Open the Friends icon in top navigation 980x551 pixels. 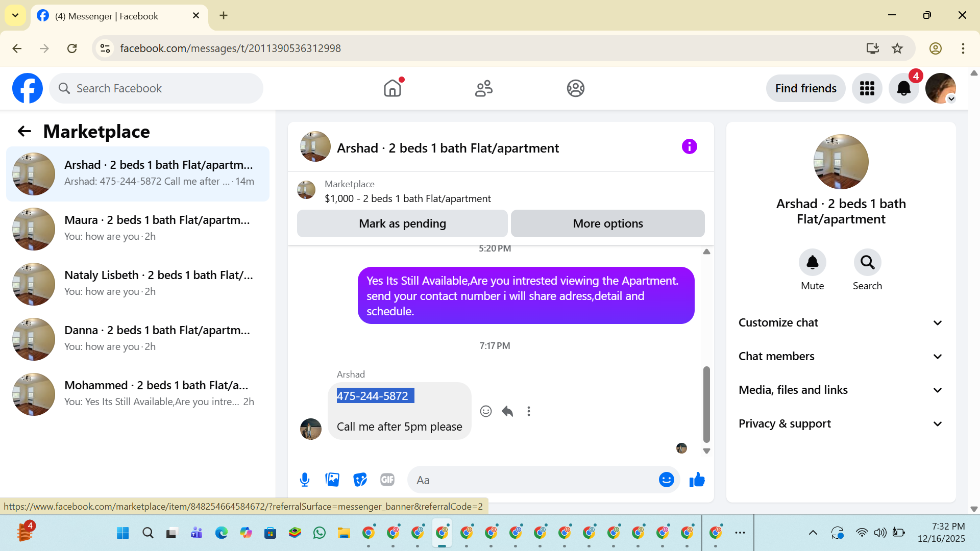point(484,88)
